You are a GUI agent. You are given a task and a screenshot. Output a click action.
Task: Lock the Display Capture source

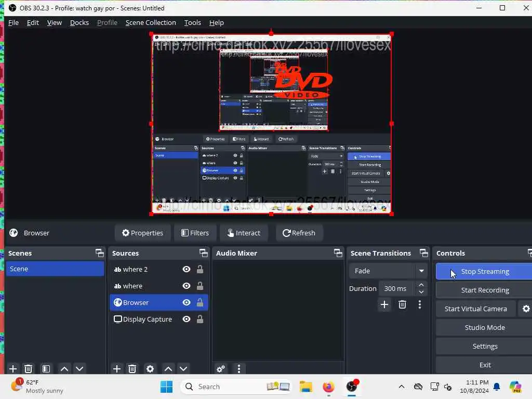200,319
